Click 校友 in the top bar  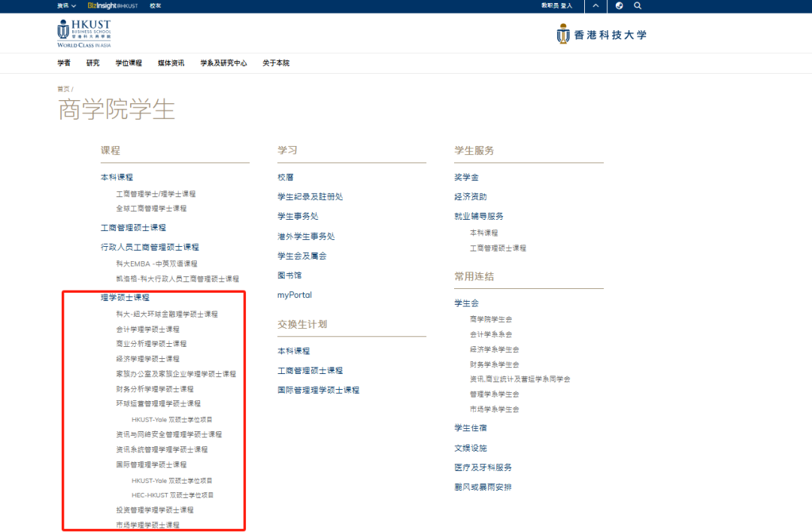point(156,6)
